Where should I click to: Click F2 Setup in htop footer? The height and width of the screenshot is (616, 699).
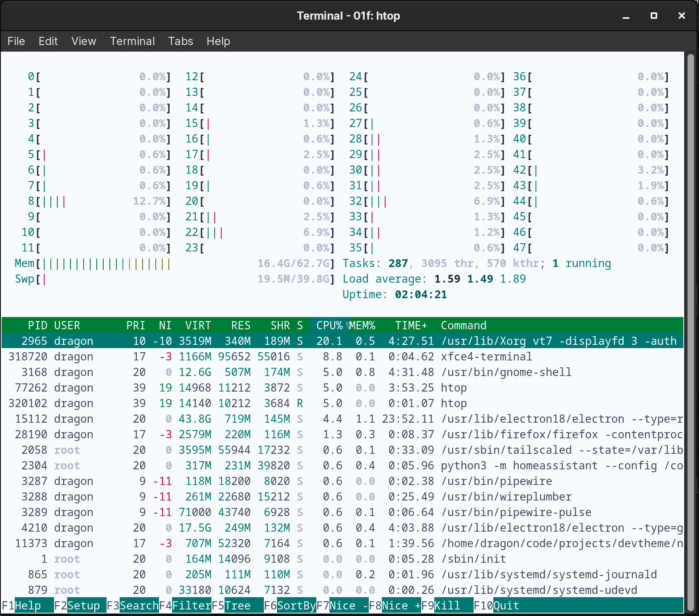coord(80,605)
